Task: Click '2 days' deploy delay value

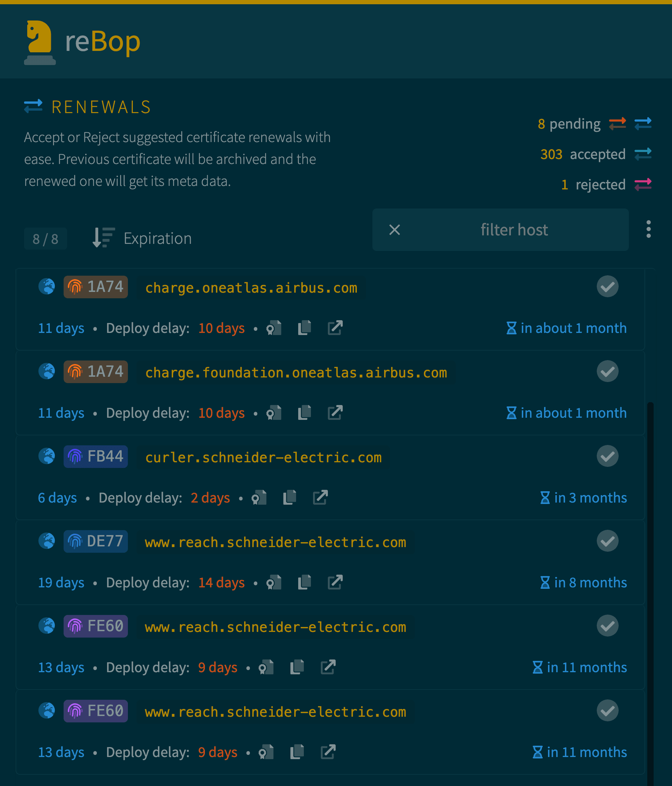Action: tap(211, 498)
